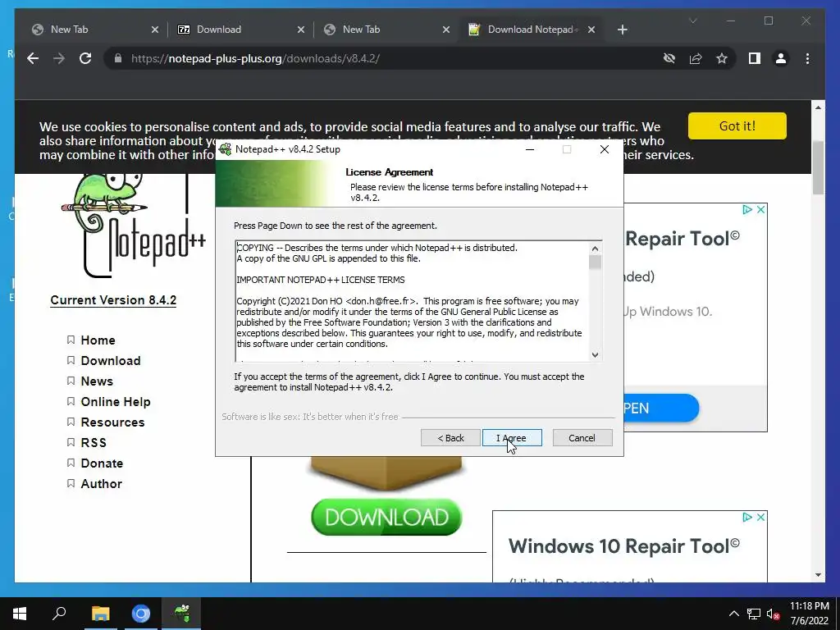Go back in browser history
This screenshot has height=630, width=840.
coord(33,58)
